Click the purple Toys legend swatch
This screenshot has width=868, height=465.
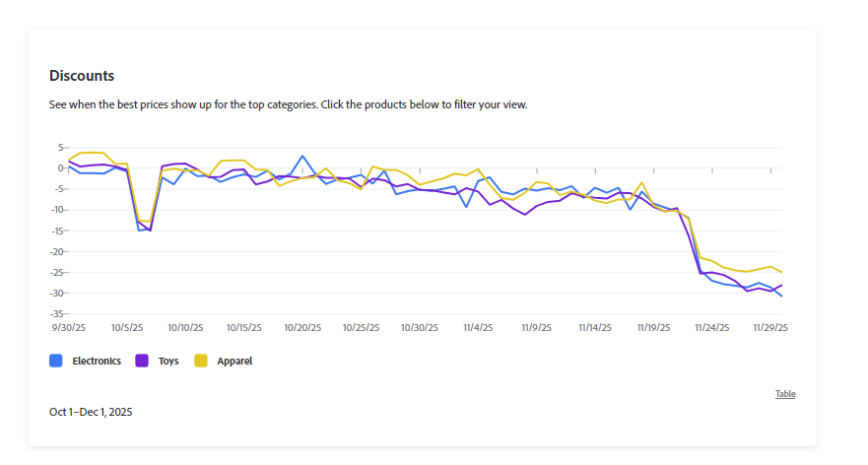(x=142, y=361)
